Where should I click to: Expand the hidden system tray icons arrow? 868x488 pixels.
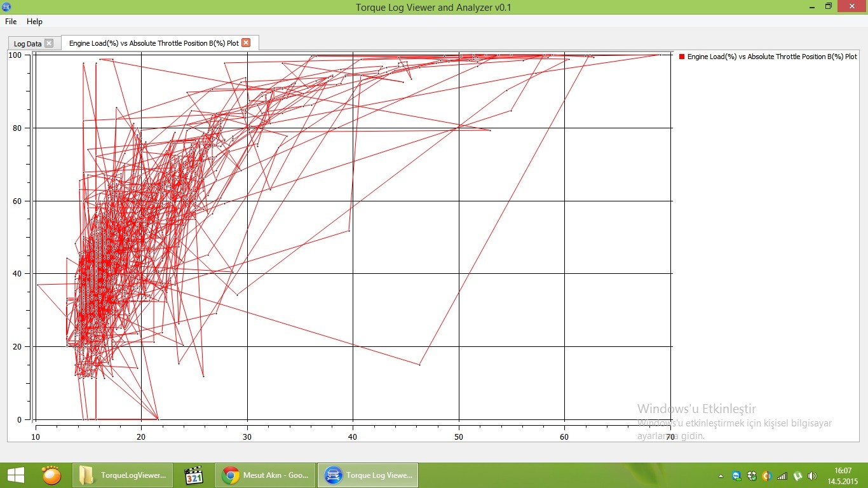click(721, 476)
